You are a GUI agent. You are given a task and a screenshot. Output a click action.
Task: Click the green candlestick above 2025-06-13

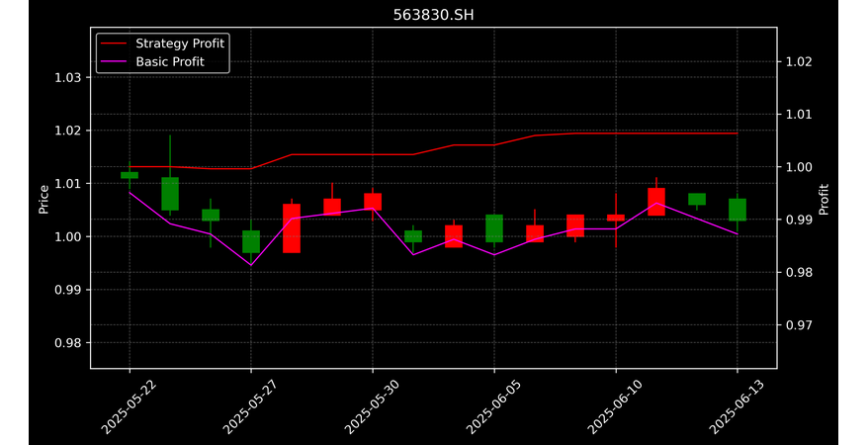[x=738, y=210]
